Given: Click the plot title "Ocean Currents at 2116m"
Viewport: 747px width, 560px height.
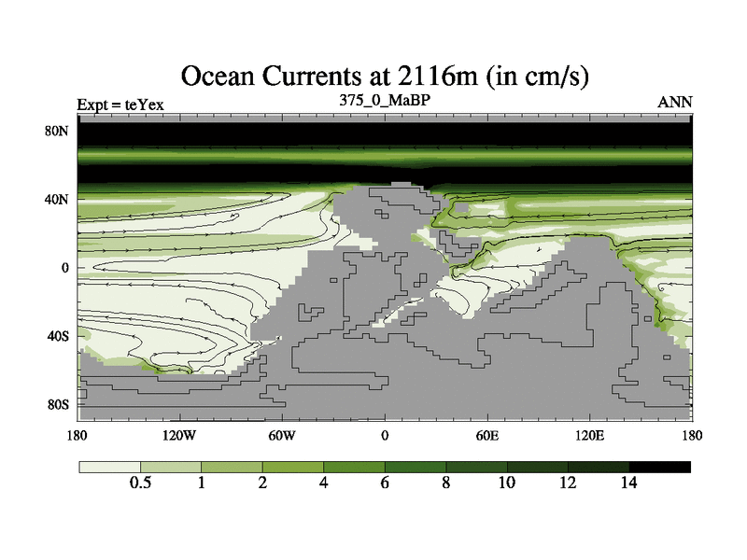Looking at the screenshot, I should 384,76.
